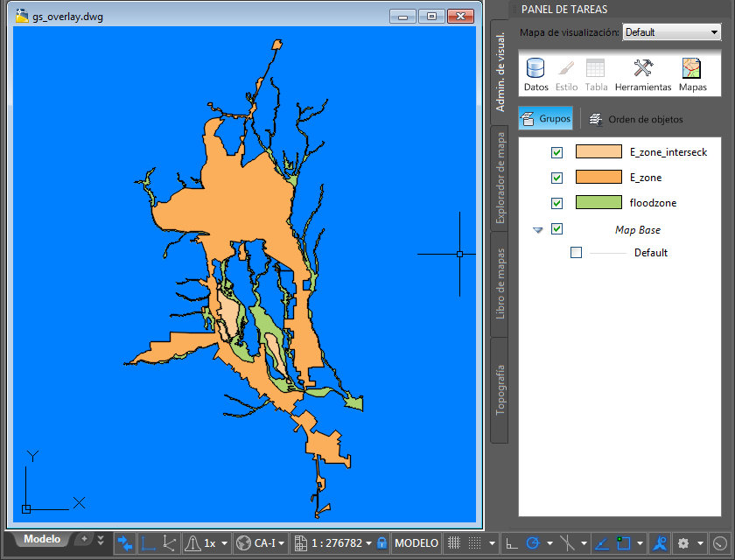Image resolution: width=735 pixels, height=560 pixels.
Task: Click the add layout plus button
Action: coord(84,539)
